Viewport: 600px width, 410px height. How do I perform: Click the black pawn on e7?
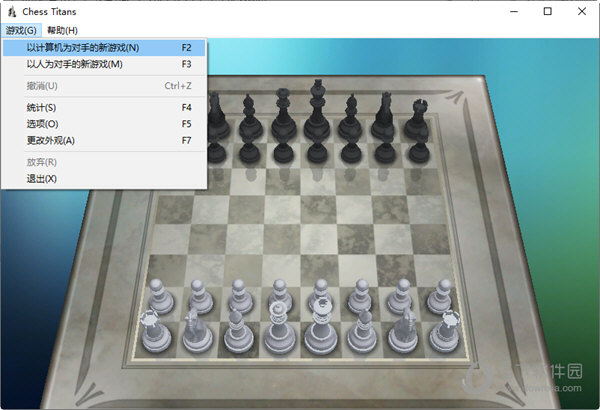[317, 151]
